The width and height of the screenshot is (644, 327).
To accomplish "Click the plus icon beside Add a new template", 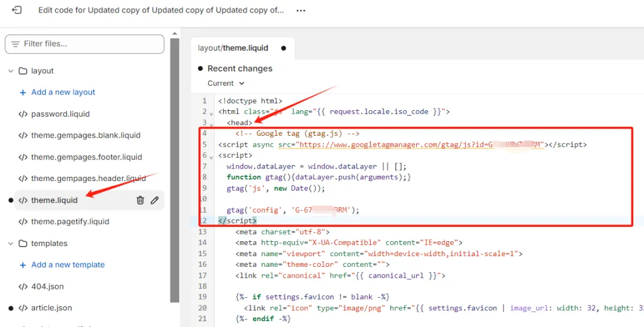I will point(23,265).
